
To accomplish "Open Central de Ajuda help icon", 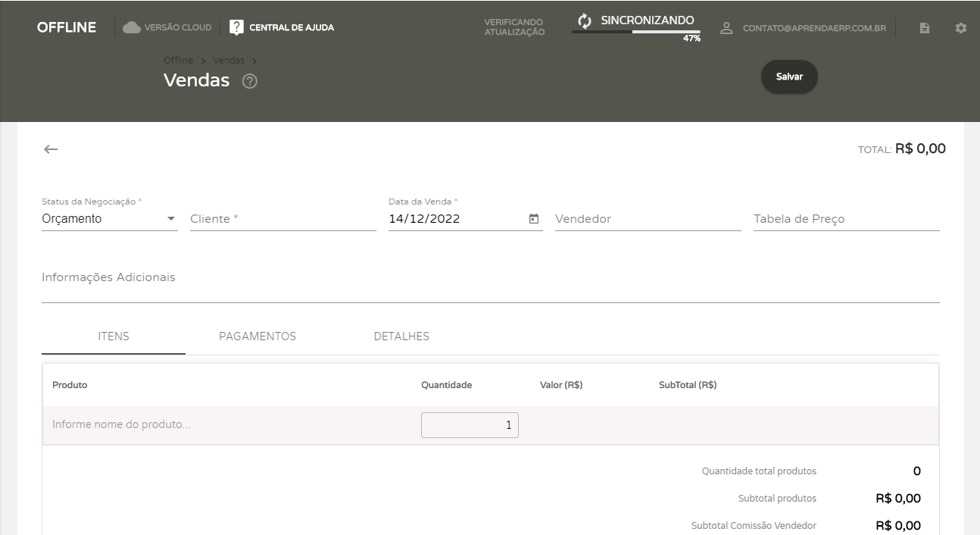I will 237,28.
